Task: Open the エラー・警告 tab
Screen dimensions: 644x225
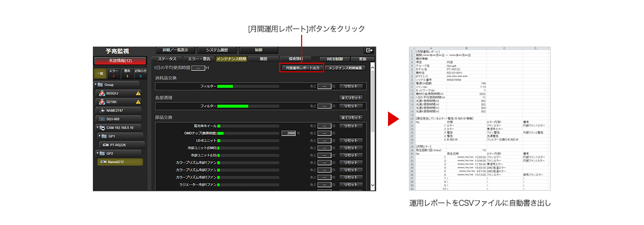Action: coord(198,58)
